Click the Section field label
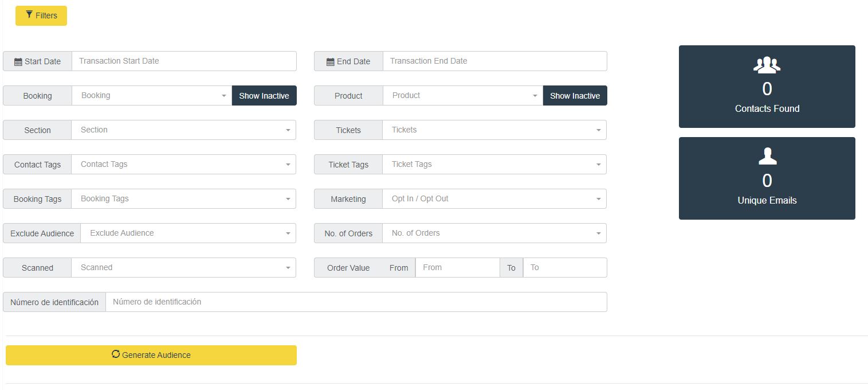Viewport: 868px width, 390px height. click(x=37, y=130)
